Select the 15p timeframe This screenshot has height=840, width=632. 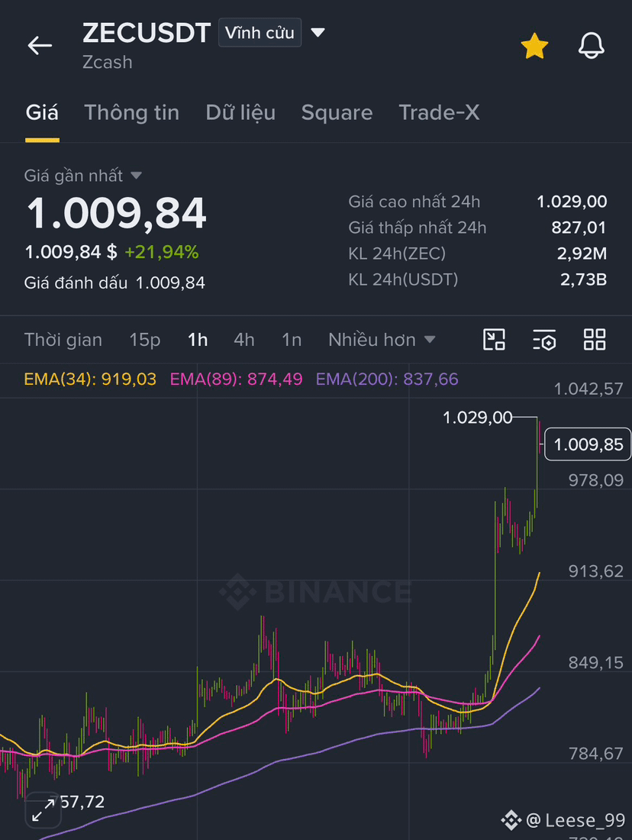pyautogui.click(x=144, y=340)
